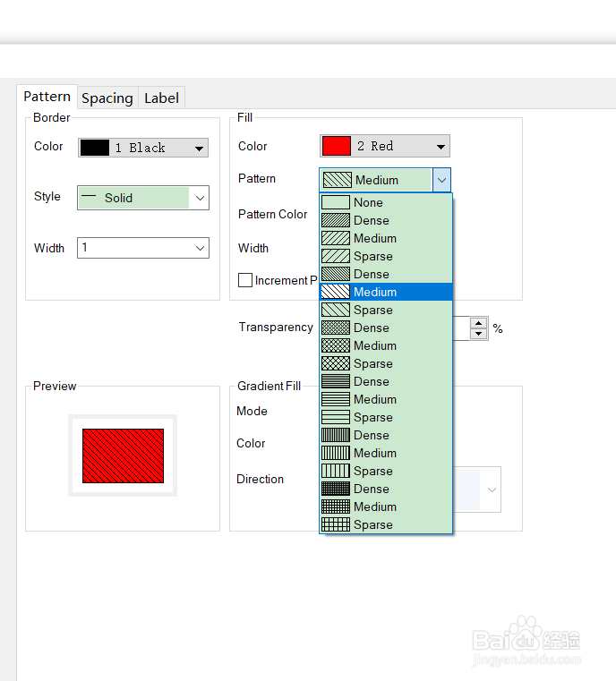The height and width of the screenshot is (681, 616).
Task: Choose medium horizontal lines pattern icon
Action: pyautogui.click(x=336, y=399)
